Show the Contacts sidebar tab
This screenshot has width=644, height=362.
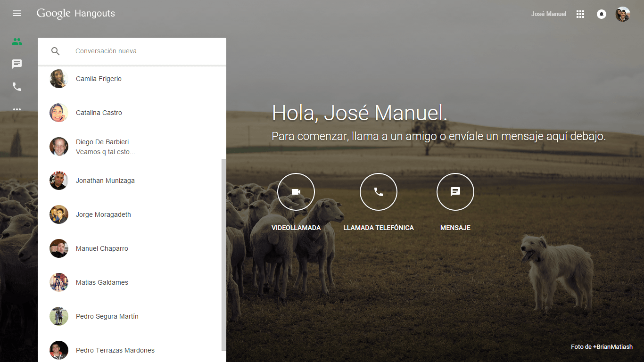coord(17,41)
